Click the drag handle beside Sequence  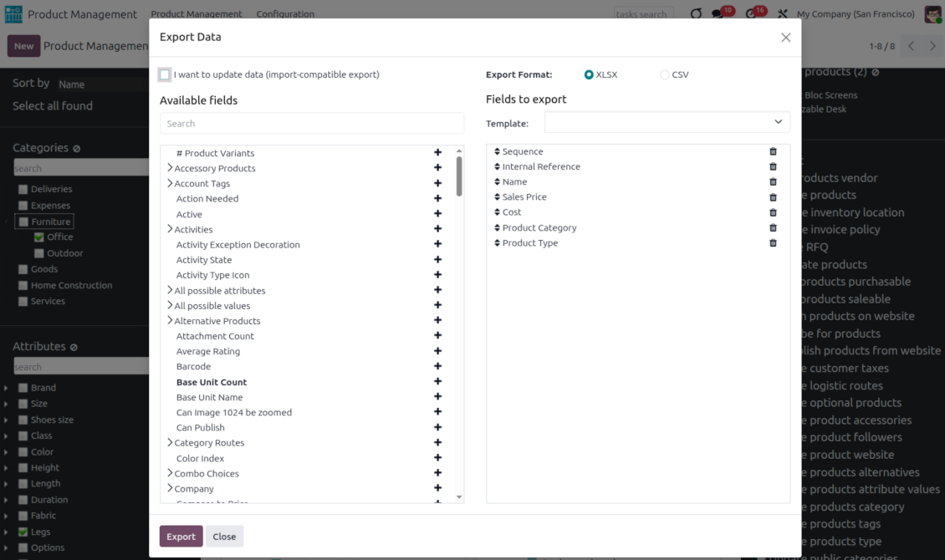497,152
